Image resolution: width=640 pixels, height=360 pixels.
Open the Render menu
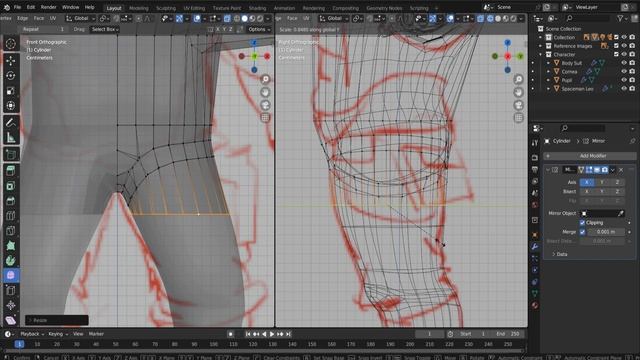[x=48, y=7]
